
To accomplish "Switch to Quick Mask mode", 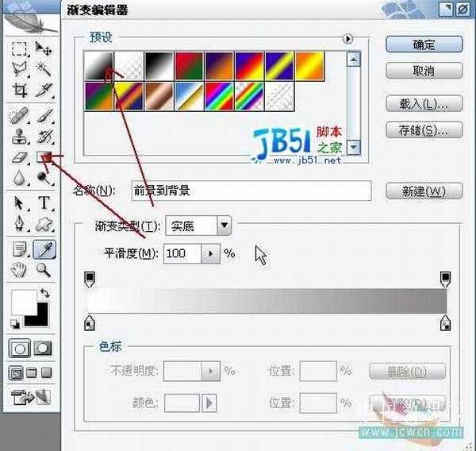I will coord(44,348).
